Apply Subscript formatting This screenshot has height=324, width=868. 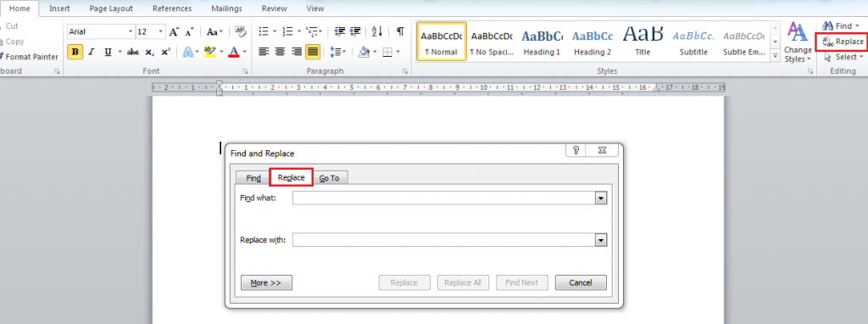click(149, 52)
